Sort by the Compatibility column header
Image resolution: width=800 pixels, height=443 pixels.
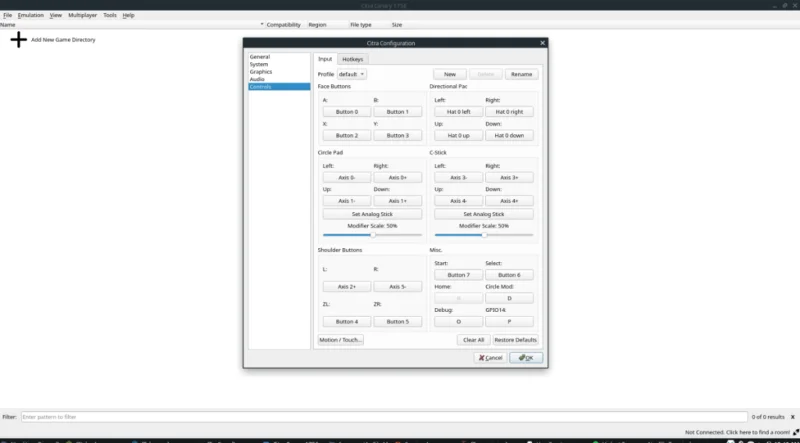coord(283,24)
